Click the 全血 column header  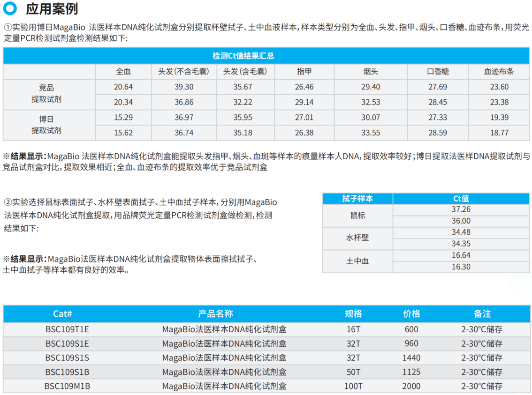coord(123,72)
